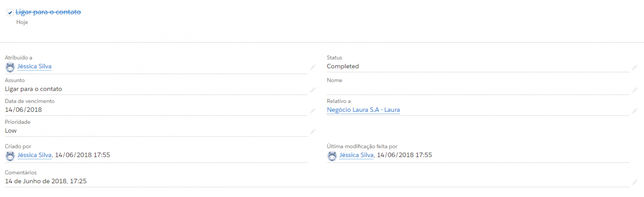Open Jéssica Silva link under Atribuído a
644x197 pixels.
click(x=34, y=66)
